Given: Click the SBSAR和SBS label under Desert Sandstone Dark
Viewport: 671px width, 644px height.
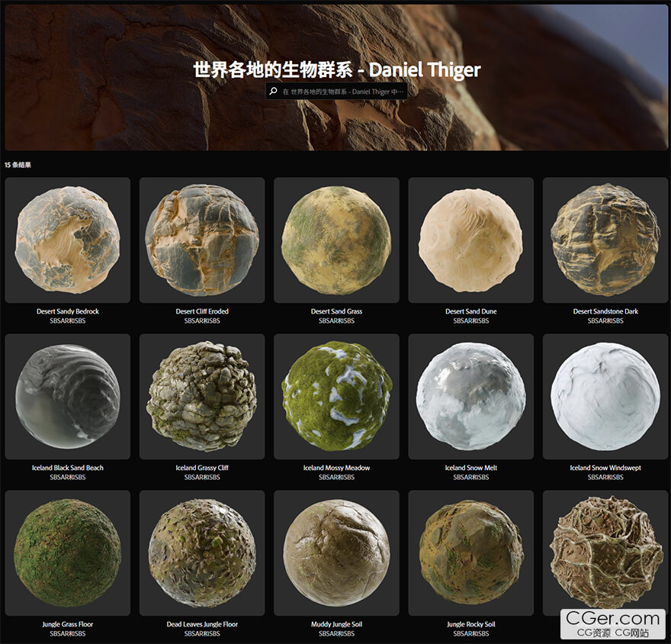Looking at the screenshot, I should point(605,320).
